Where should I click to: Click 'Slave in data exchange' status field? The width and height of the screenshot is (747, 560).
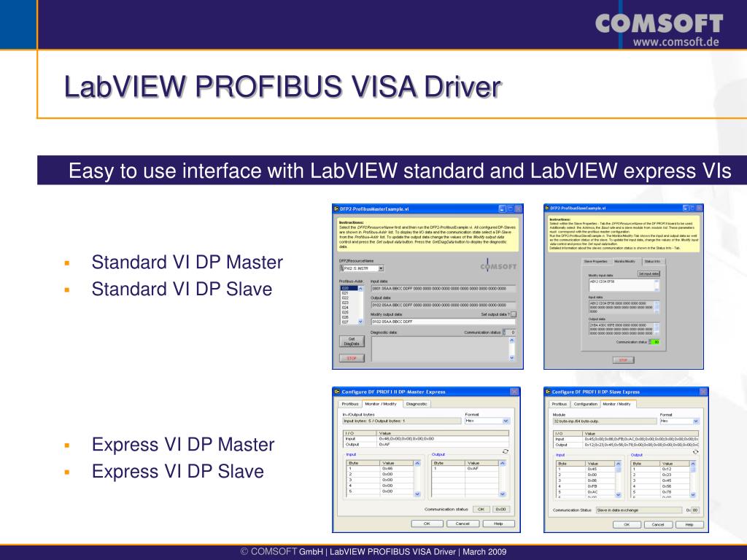pos(639,510)
